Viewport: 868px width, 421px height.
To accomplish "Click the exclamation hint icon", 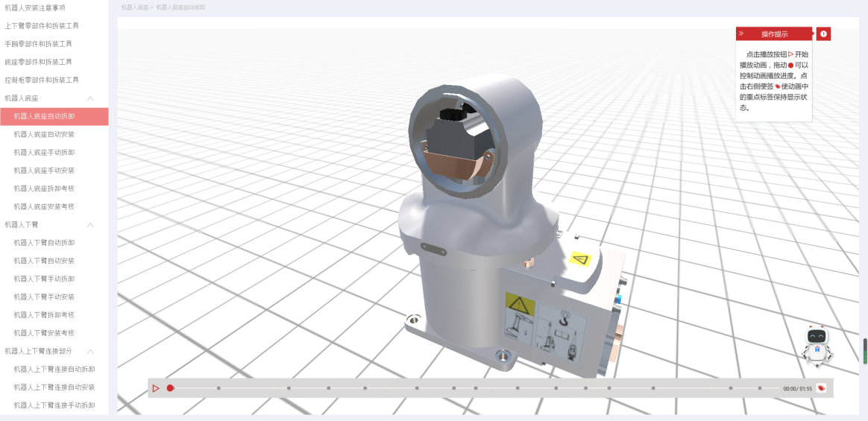I will pyautogui.click(x=823, y=34).
